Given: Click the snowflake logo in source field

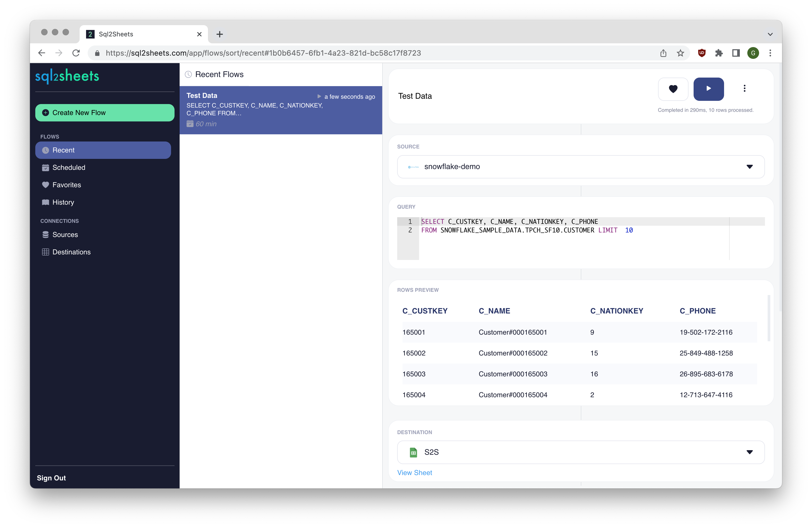Looking at the screenshot, I should click(413, 167).
